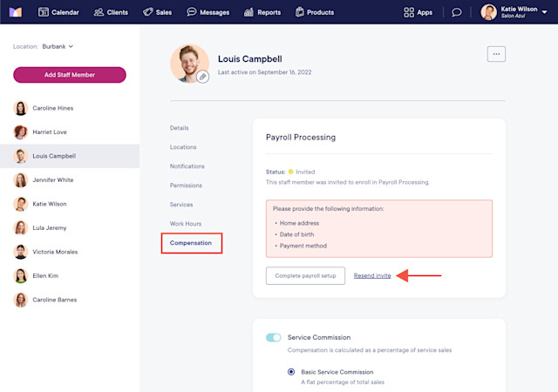
Task: Open the Clients people icon
Action: (x=99, y=12)
